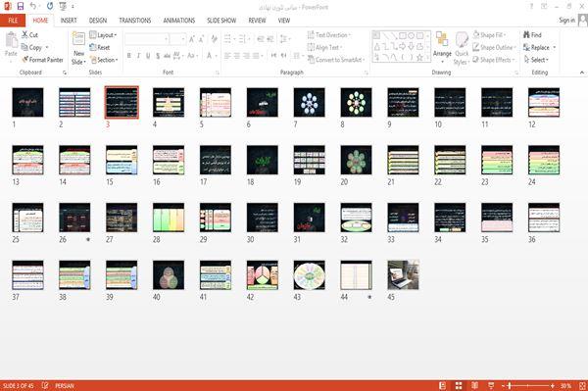Click the Redo/Repeat icon
588x391 pixels.
click(x=50, y=7)
